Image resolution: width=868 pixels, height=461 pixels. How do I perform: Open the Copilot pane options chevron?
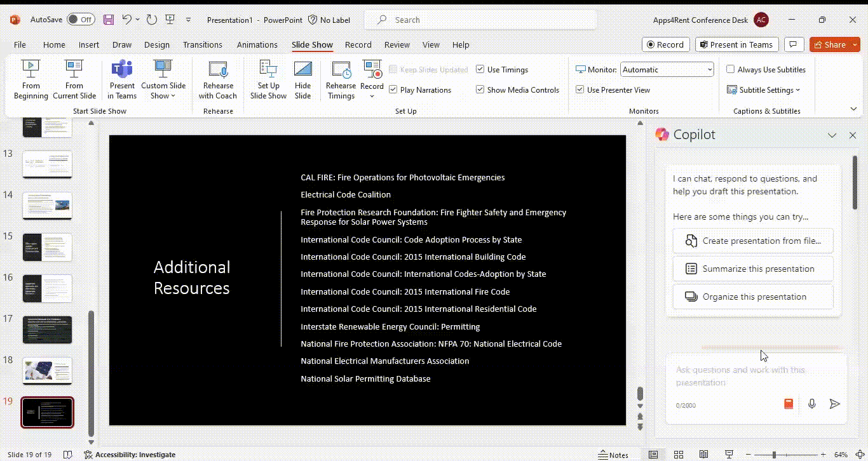click(832, 135)
